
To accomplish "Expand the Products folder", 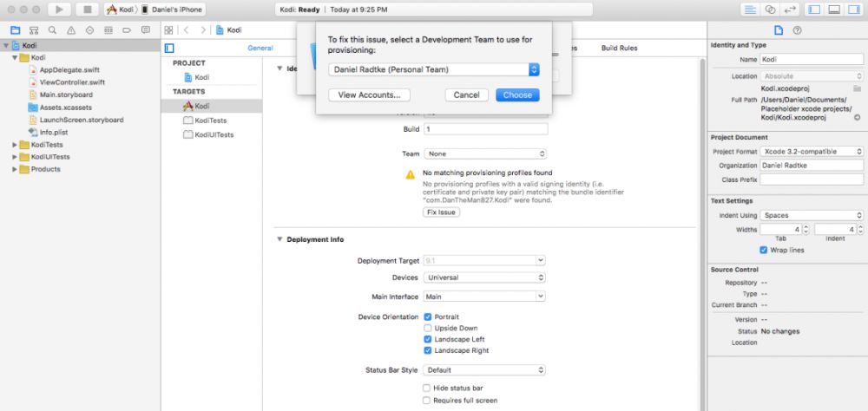I will click(15, 169).
